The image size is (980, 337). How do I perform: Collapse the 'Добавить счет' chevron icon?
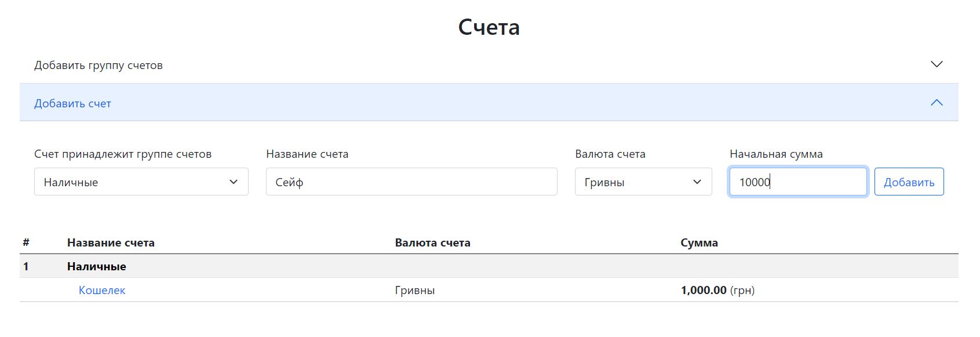click(937, 103)
